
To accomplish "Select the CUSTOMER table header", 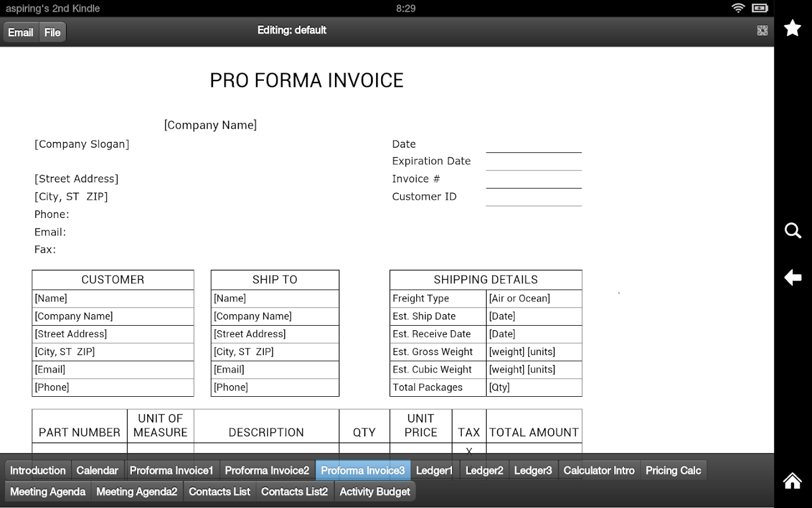I will 113,280.
